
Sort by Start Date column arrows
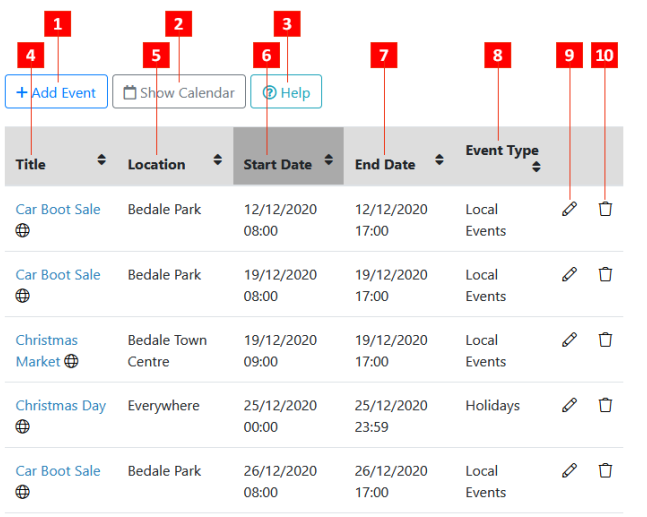[328, 160]
